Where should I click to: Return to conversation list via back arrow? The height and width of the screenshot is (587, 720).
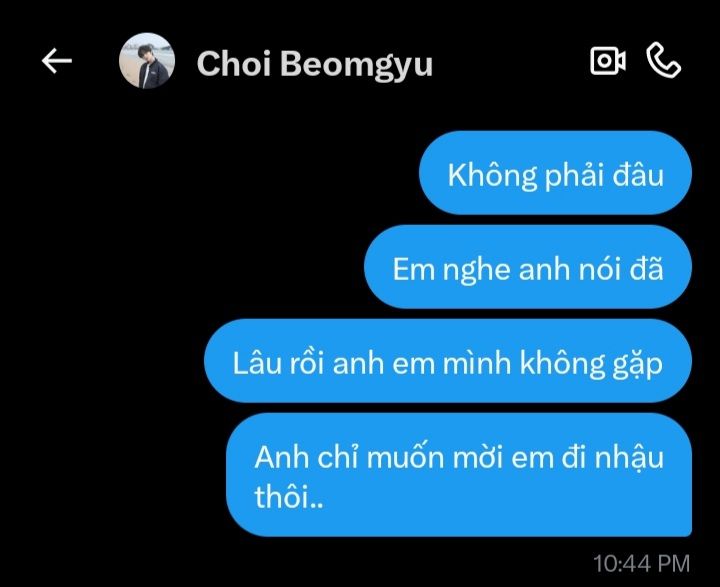(57, 61)
